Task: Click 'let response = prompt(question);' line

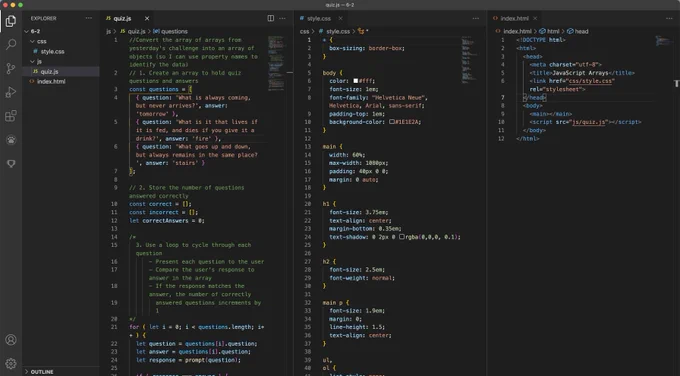Action: (188, 360)
